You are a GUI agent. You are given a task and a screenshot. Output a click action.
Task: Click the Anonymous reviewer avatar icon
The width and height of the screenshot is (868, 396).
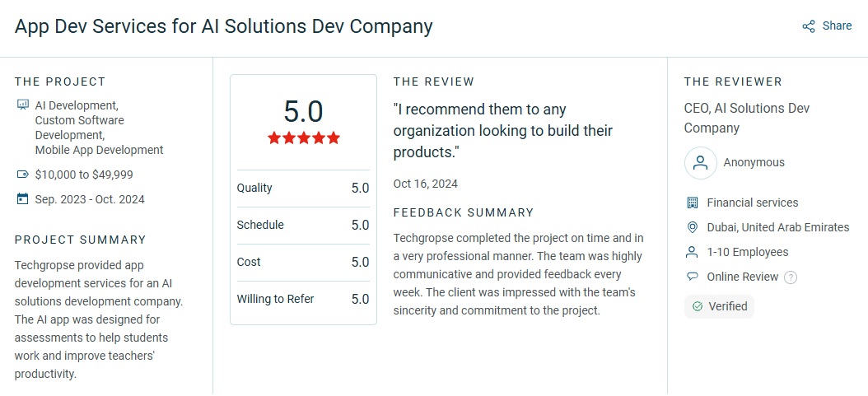coord(700,163)
